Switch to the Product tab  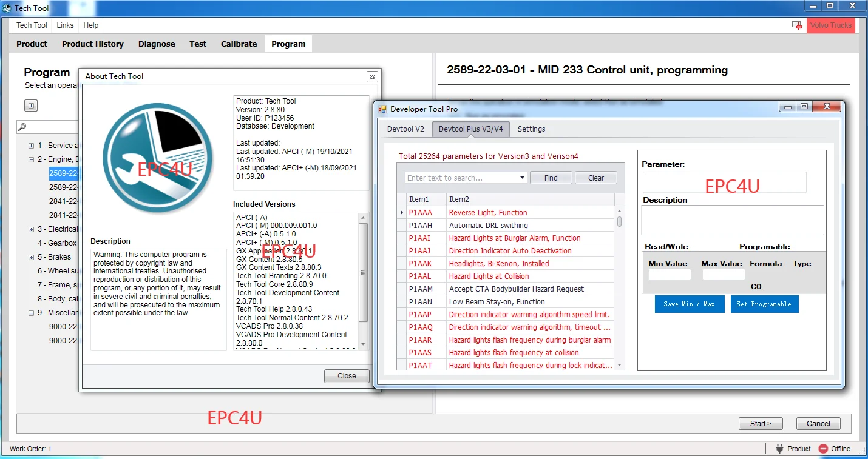click(32, 44)
